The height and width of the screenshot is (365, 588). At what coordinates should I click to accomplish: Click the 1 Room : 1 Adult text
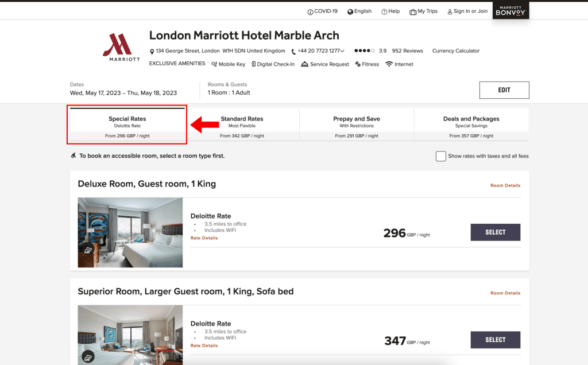click(229, 92)
